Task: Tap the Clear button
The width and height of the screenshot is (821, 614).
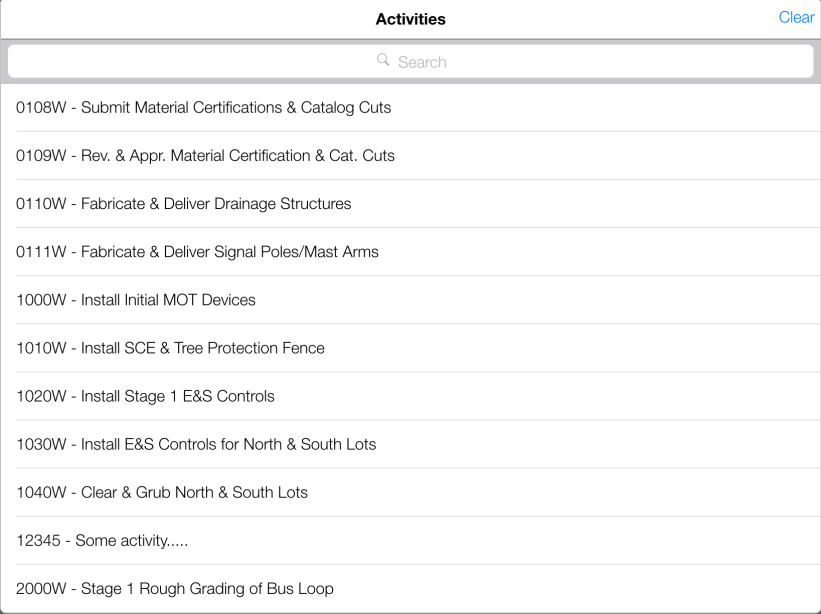Action: (796, 18)
